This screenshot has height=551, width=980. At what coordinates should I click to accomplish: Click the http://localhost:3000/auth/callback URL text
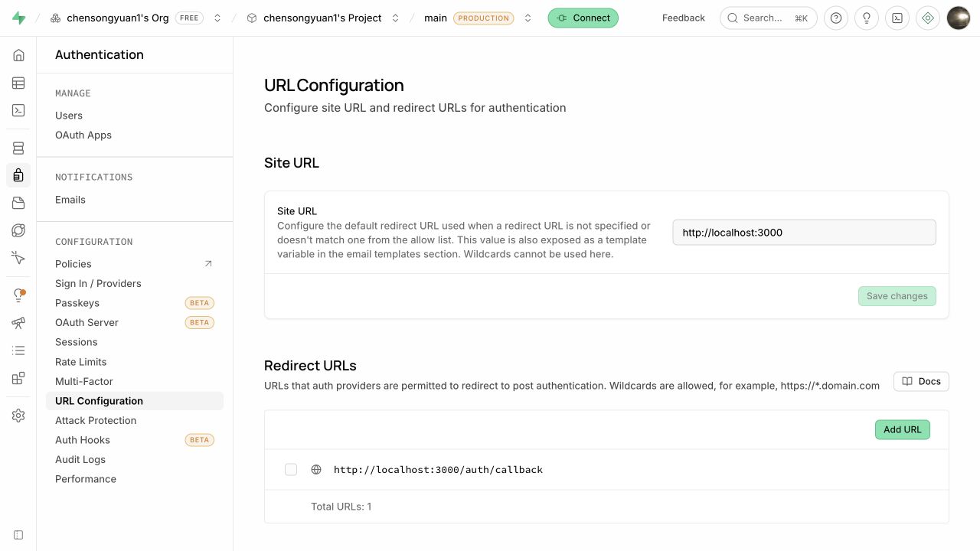coord(438,470)
